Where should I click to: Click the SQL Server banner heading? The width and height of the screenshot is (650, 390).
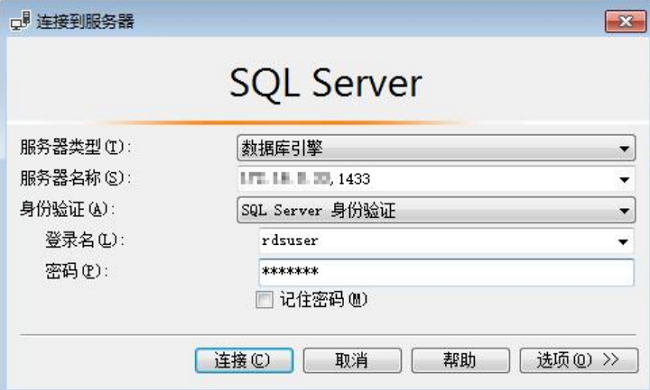(325, 84)
